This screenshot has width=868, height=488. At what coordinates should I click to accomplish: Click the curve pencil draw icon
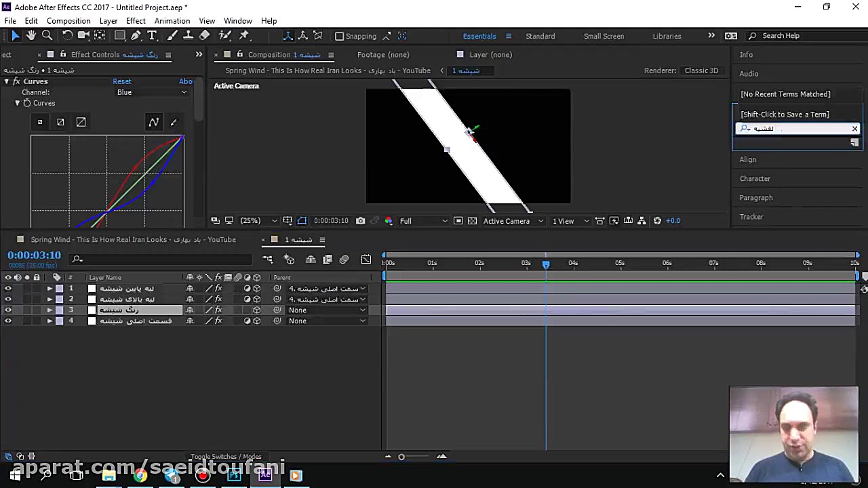(174, 122)
